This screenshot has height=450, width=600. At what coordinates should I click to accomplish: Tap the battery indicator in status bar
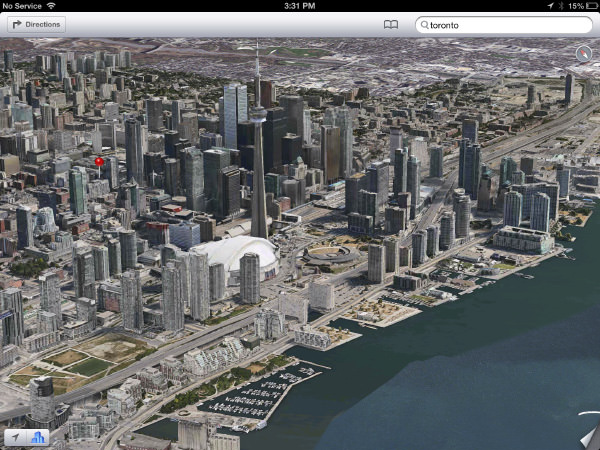[592, 6]
